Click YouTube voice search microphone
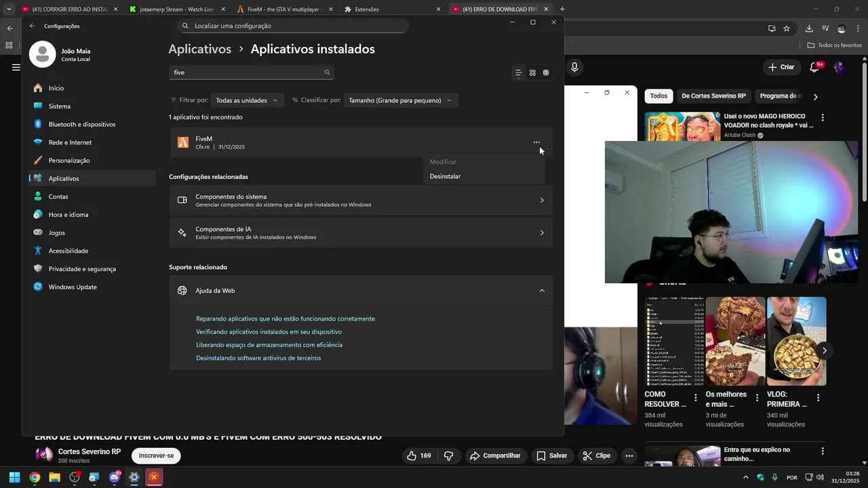 574,67
